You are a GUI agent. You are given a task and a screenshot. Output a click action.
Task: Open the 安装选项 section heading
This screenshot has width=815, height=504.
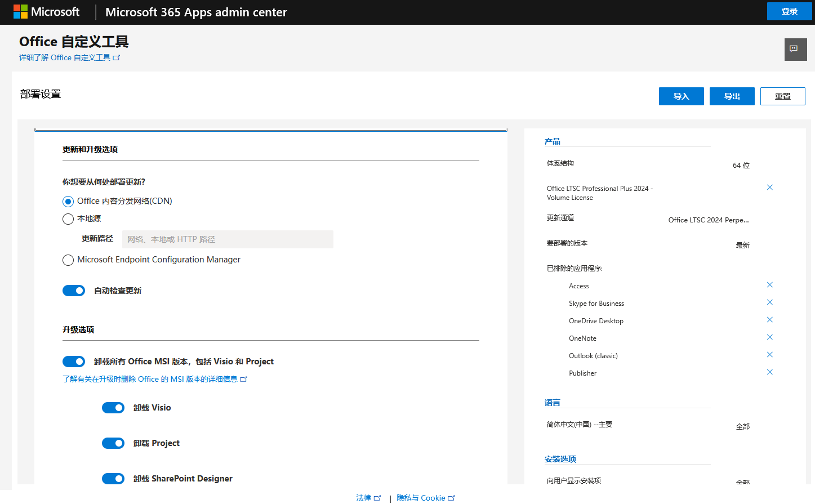click(x=560, y=459)
